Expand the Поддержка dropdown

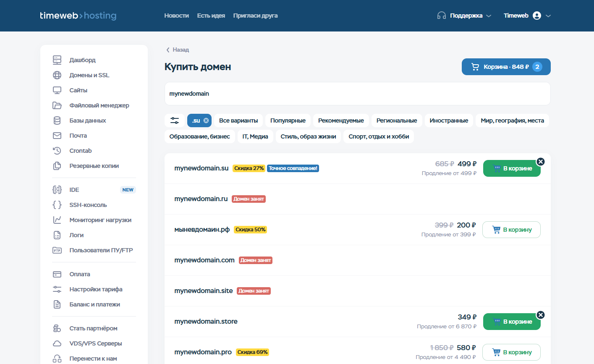coord(464,16)
